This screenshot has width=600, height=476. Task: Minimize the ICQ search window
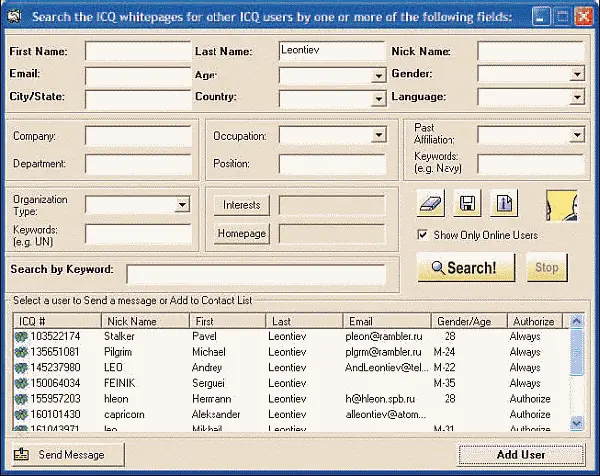(541, 17)
